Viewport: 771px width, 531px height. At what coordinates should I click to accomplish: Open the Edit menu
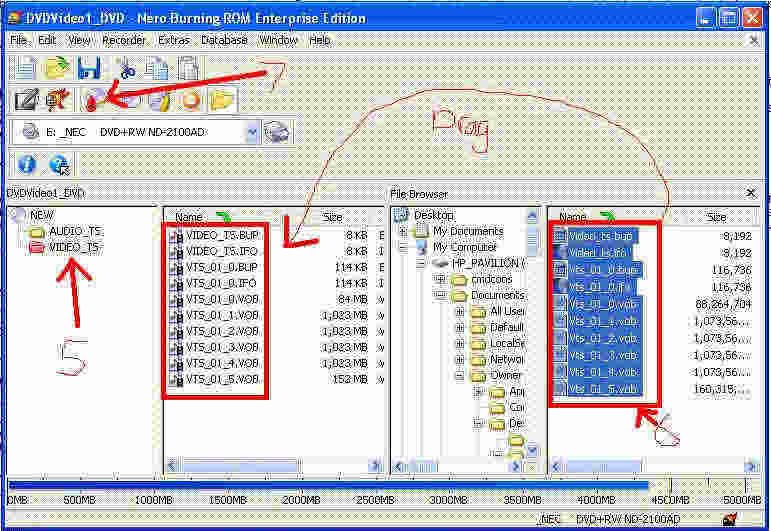tap(47, 40)
